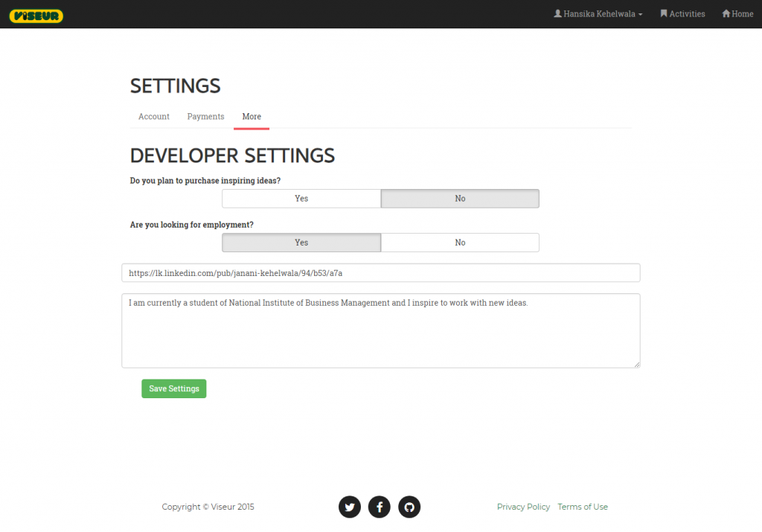
Task: Click the house icon next to Home
Action: pyautogui.click(x=726, y=13)
